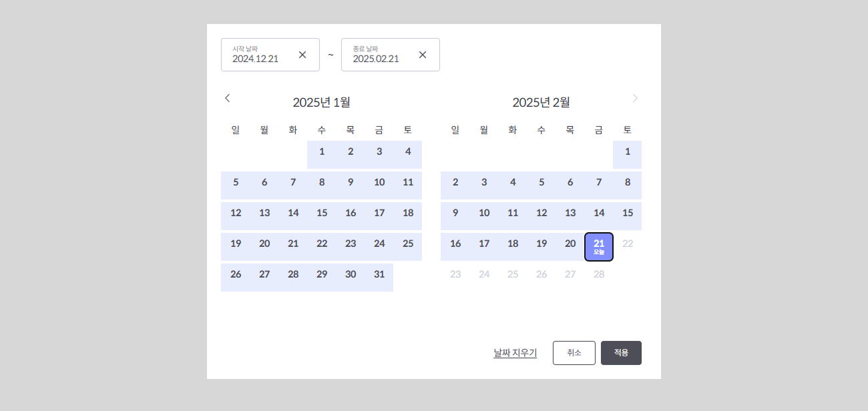Select February 14 in the calendar
868x411 pixels.
tap(599, 214)
